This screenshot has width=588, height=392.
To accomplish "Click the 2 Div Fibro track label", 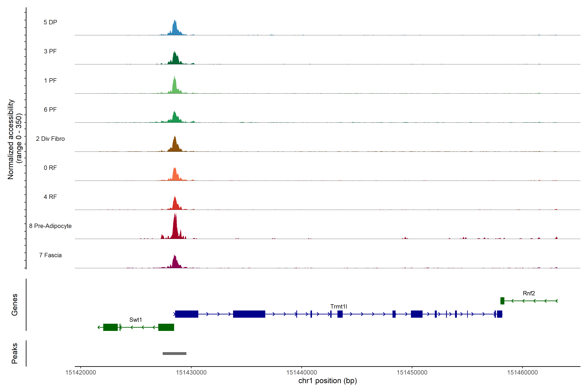I will coord(50,139).
